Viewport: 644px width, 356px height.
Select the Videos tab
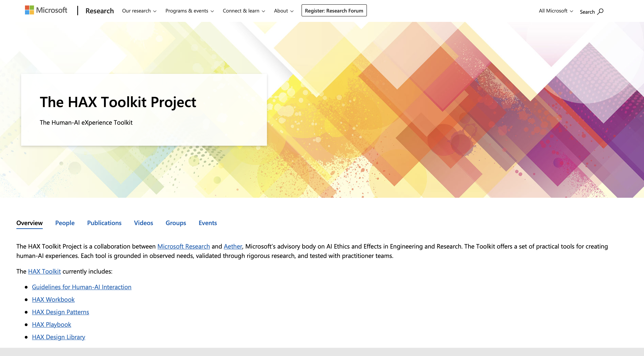(x=143, y=223)
